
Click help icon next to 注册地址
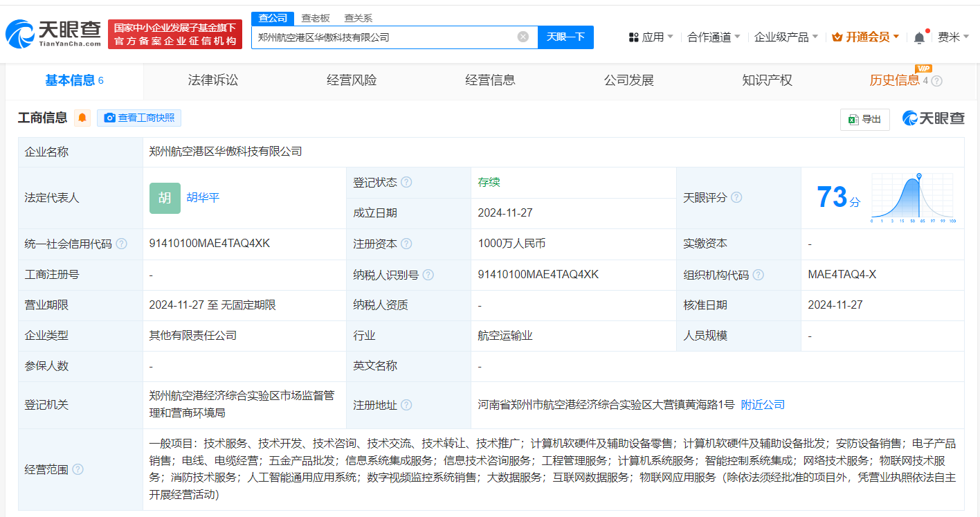click(406, 405)
